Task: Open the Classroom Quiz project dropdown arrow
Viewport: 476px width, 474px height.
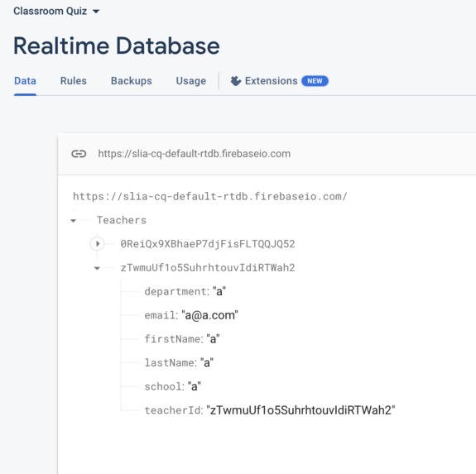Action: [96, 12]
